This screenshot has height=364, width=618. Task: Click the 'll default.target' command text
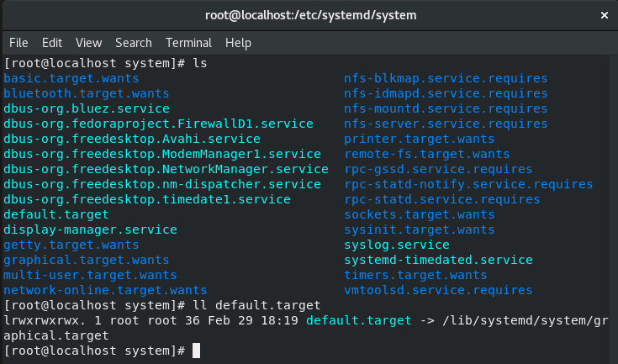click(x=256, y=305)
